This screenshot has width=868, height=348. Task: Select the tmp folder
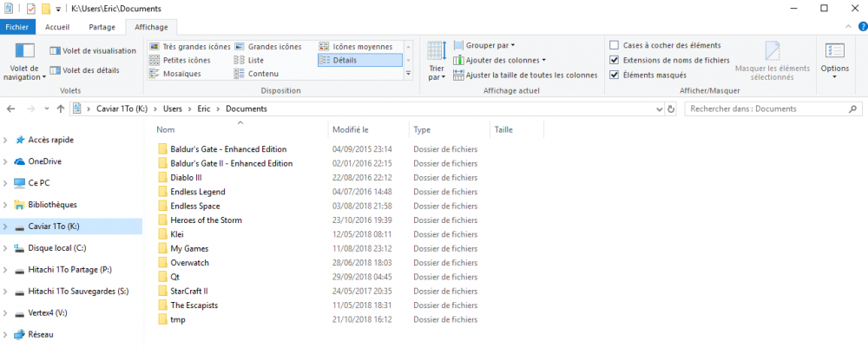pyautogui.click(x=178, y=319)
